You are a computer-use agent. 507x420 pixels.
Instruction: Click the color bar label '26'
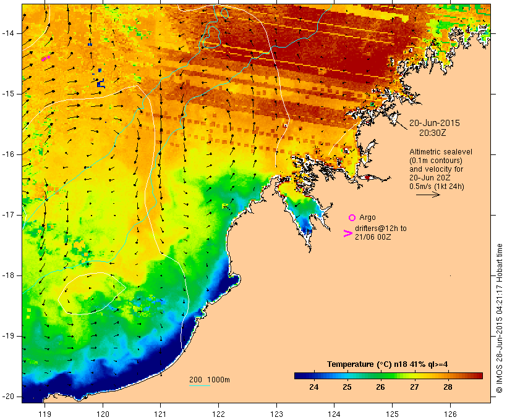380,387
